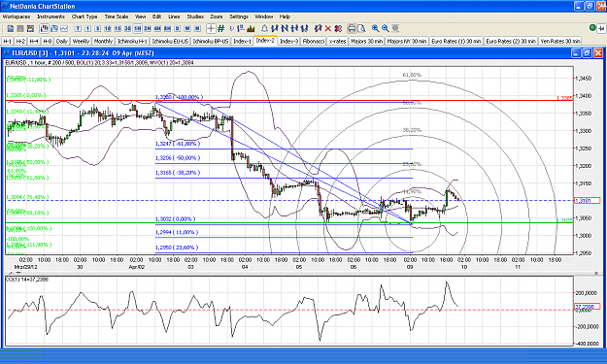Screen dimensions: 607x364
Task: Click the reset zoom icon
Action: click(395, 28)
